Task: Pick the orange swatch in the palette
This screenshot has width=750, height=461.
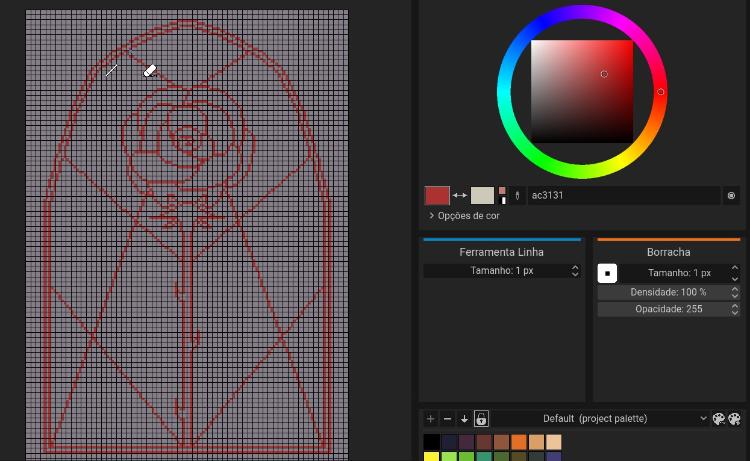Action: point(518,442)
